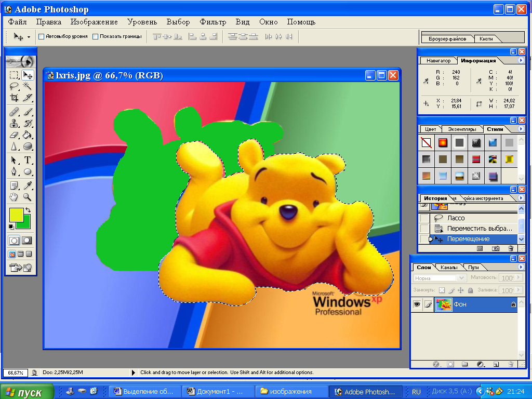The width and height of the screenshot is (532, 399).
Task: Select the Pen tool
Action: coord(14,171)
